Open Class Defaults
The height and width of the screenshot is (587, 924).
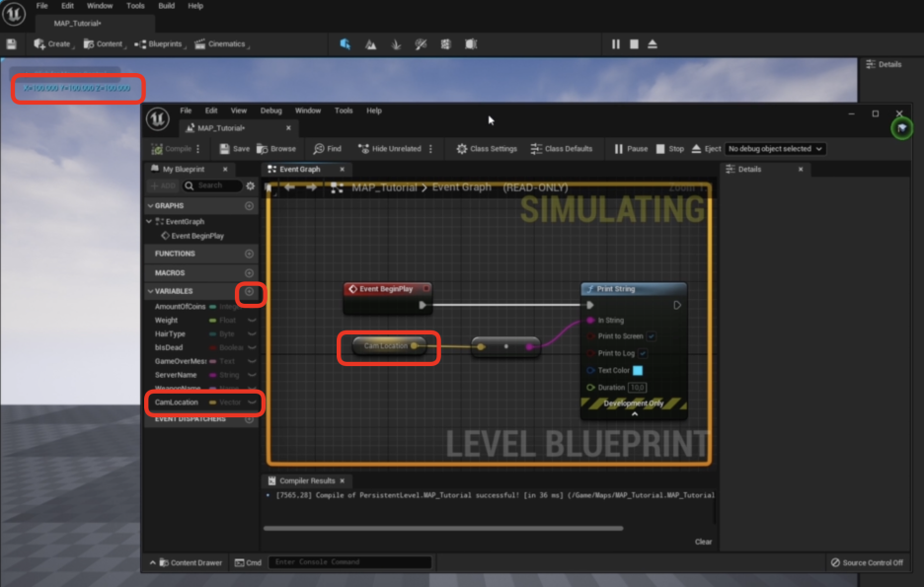562,149
